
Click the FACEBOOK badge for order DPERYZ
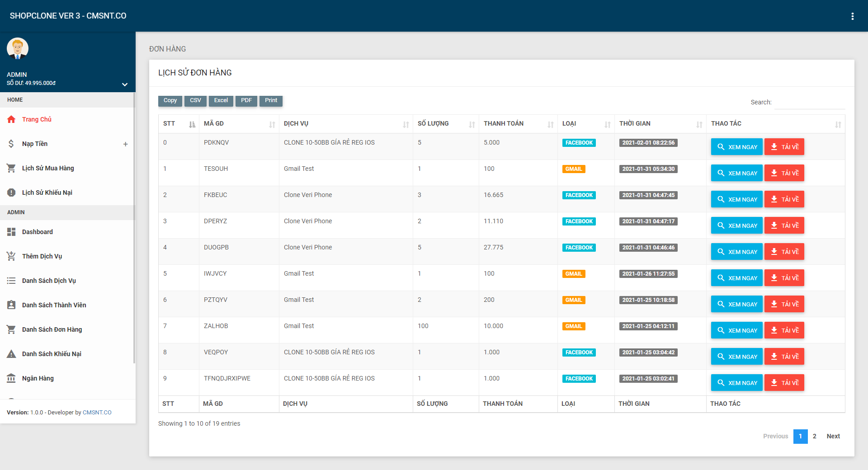pyautogui.click(x=579, y=221)
